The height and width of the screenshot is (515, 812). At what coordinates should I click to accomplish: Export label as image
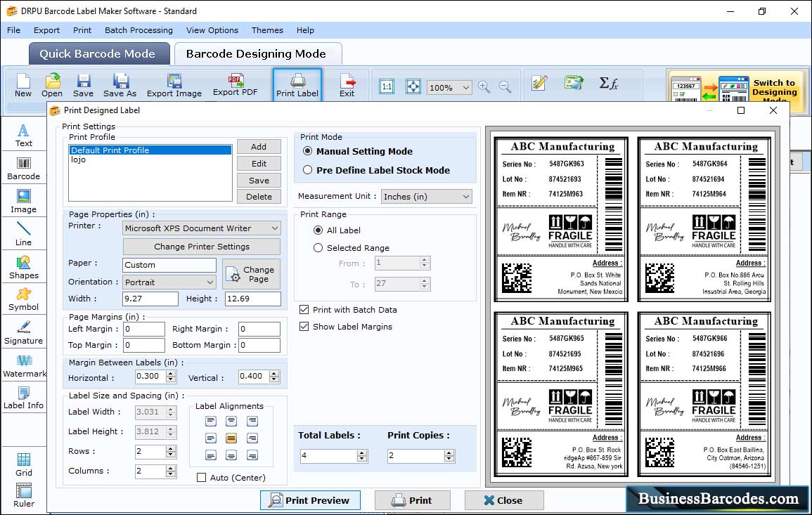tap(174, 86)
